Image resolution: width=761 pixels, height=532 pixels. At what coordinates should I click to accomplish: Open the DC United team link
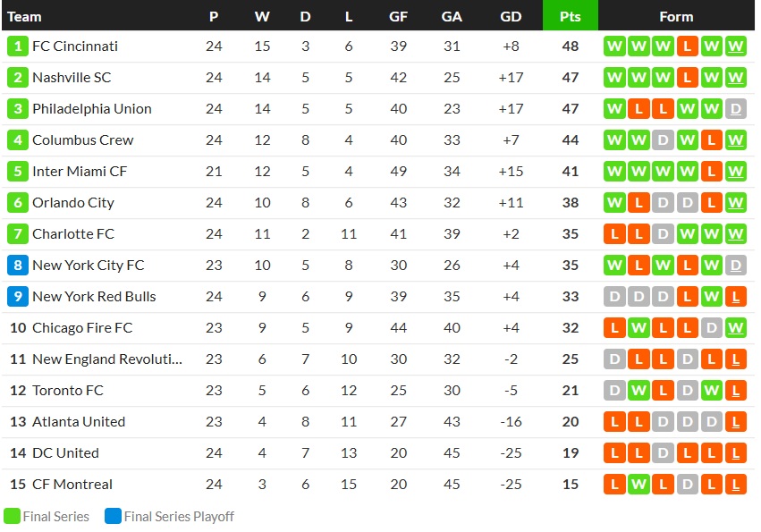(65, 453)
